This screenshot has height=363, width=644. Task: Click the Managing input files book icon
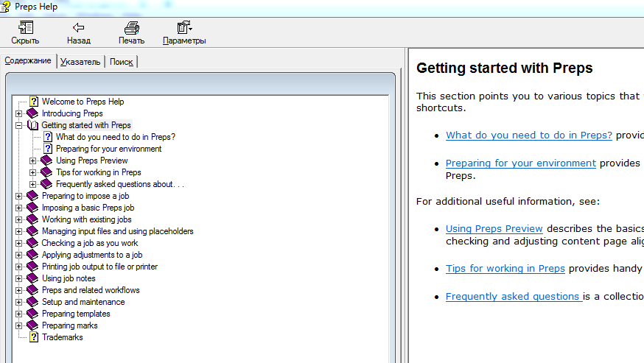32,231
